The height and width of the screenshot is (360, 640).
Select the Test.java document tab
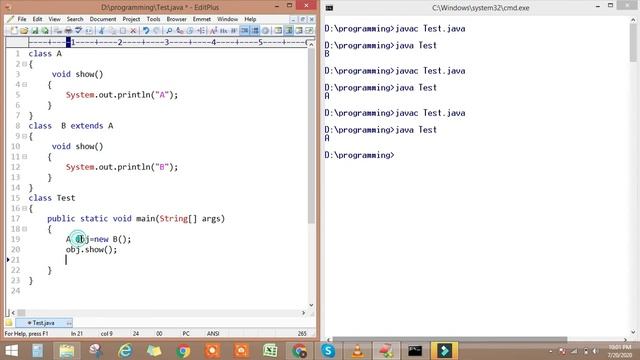[x=44, y=323]
